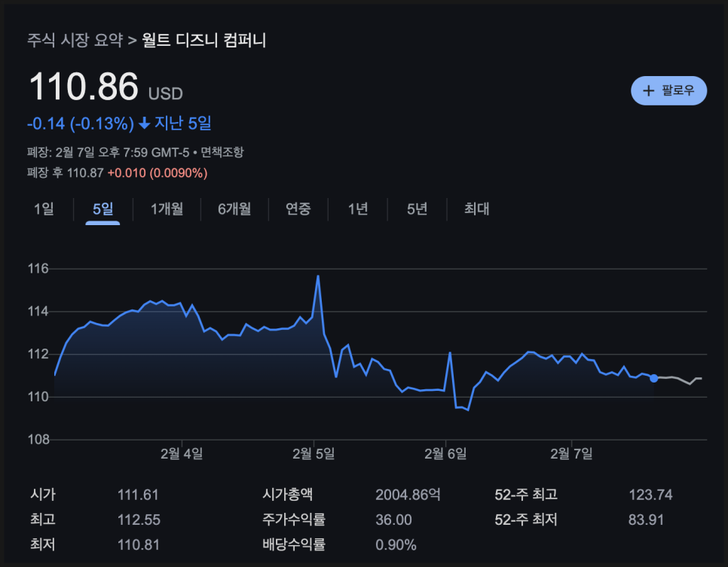Click the -0.14 (-0.13%) change text
Image resolution: width=728 pixels, height=567 pixels.
[81, 123]
